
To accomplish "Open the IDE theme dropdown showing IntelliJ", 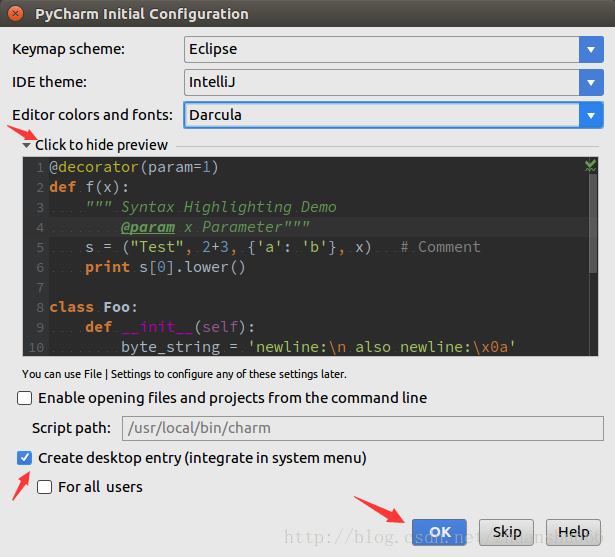I will [x=393, y=82].
